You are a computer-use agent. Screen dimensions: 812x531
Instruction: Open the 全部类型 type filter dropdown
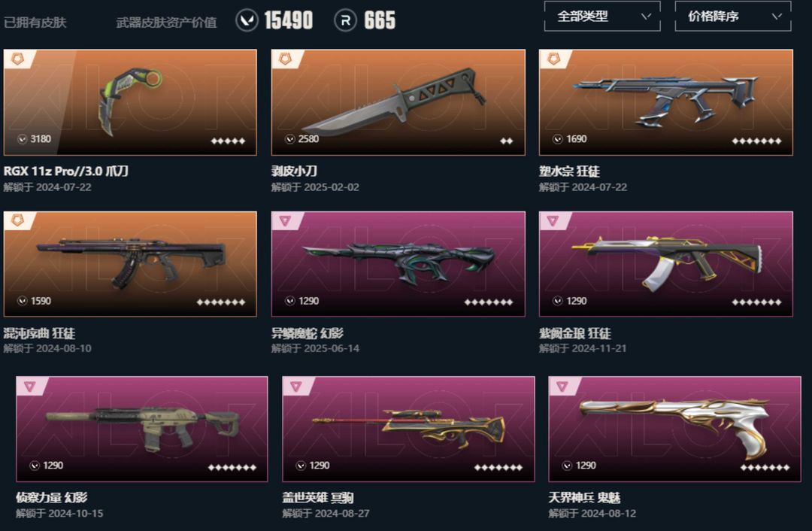602,16
